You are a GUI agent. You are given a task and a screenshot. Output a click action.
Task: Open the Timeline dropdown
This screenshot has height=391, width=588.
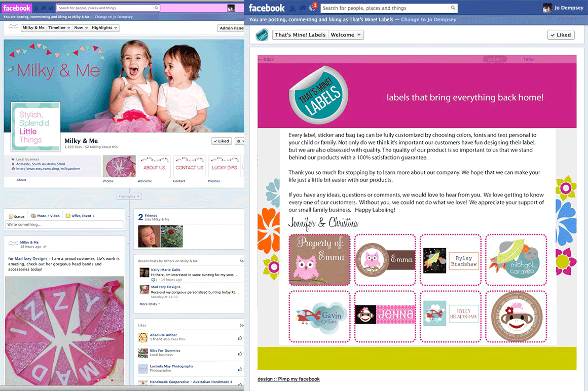[59, 28]
